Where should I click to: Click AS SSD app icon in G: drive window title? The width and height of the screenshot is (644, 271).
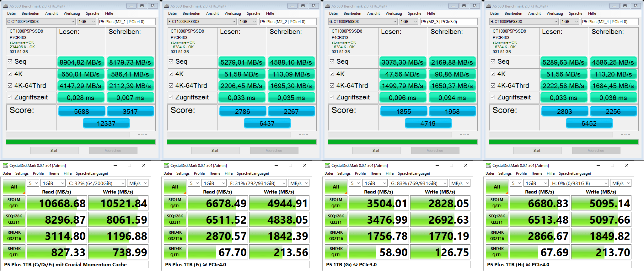click(x=328, y=6)
